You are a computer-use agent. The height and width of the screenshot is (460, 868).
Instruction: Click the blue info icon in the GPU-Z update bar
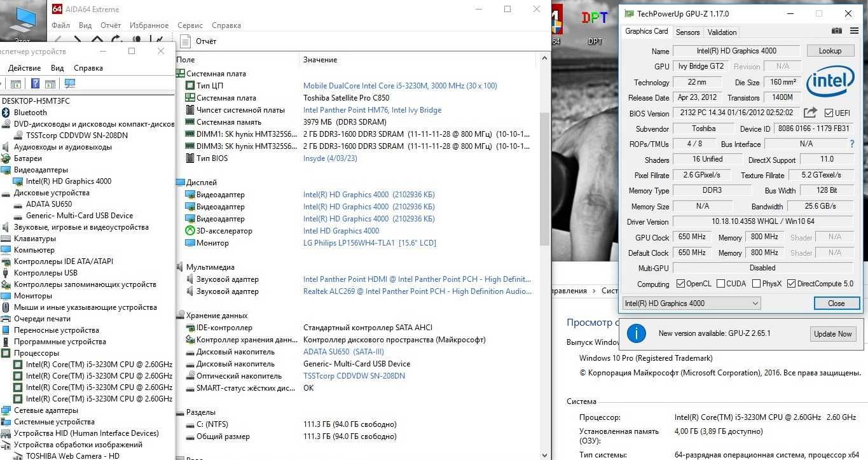tap(637, 333)
